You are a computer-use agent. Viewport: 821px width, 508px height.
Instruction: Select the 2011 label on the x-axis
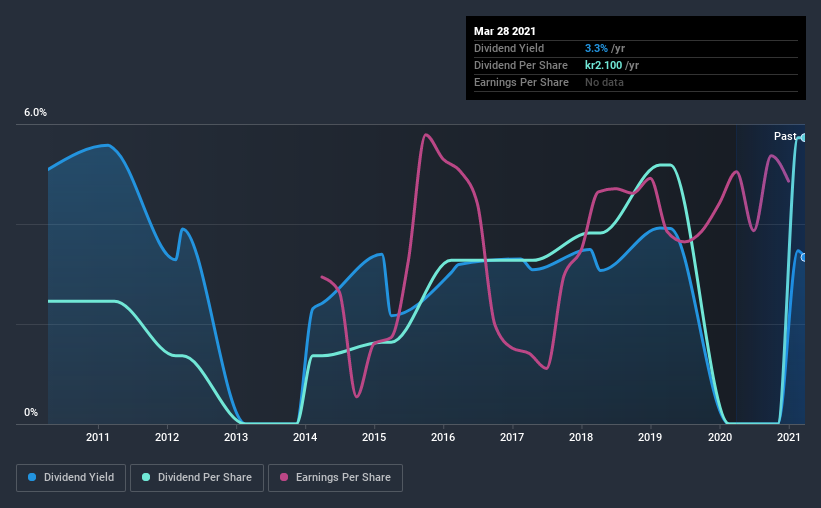point(97,437)
